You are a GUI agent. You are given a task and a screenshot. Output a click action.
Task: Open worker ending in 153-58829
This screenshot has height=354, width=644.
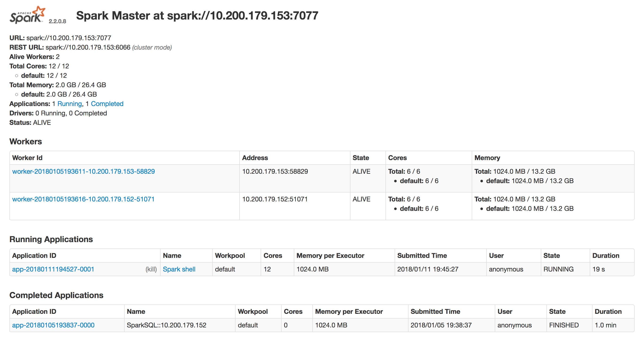(x=83, y=172)
